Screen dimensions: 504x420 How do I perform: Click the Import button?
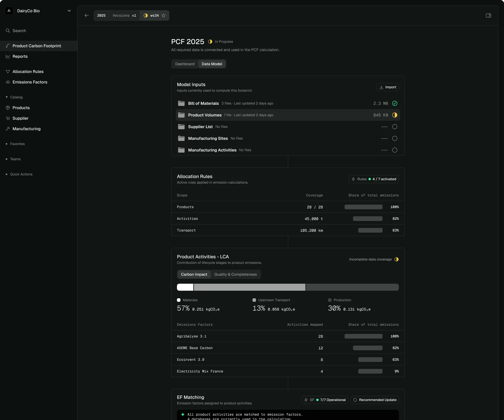point(388,87)
